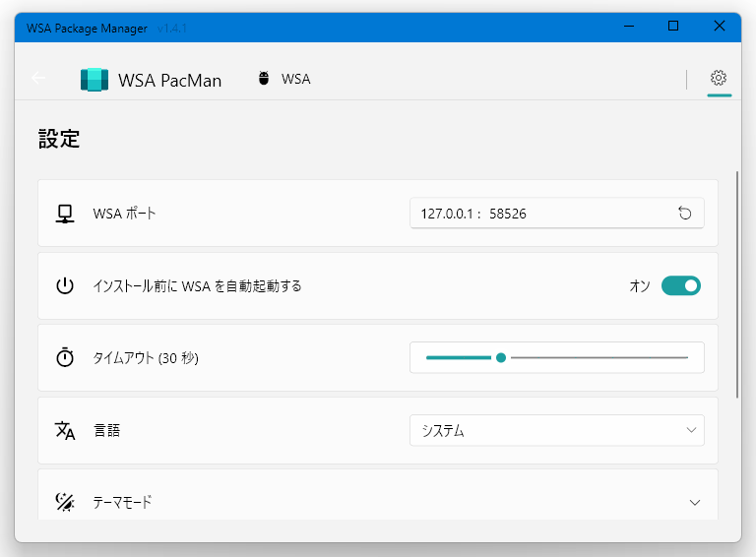Click the translate icon next to 言語
Image resolution: width=756 pixels, height=557 pixels.
click(65, 430)
